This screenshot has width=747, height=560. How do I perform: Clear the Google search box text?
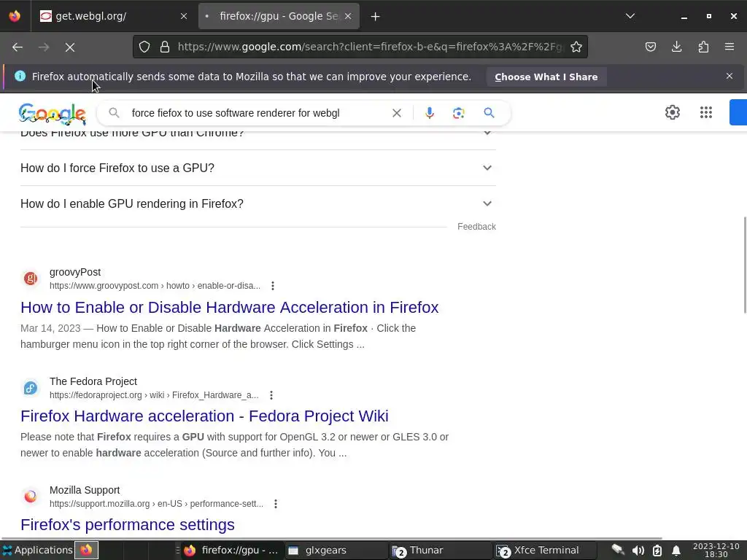(x=396, y=113)
